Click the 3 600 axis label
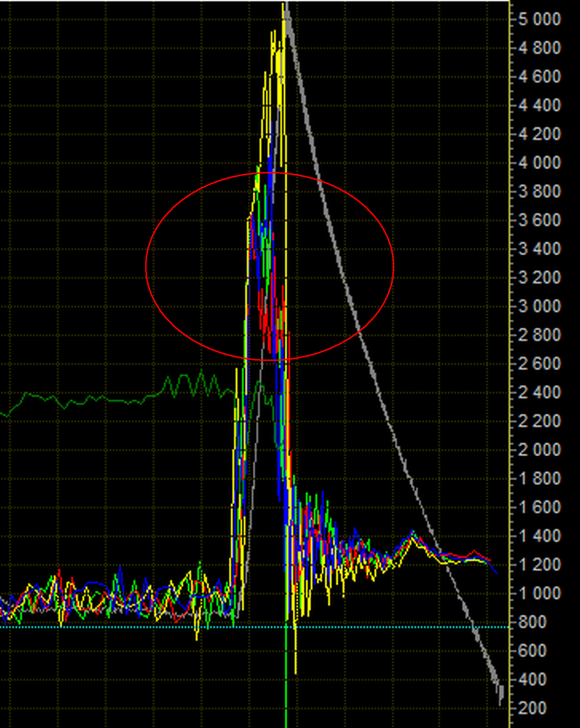 point(541,220)
